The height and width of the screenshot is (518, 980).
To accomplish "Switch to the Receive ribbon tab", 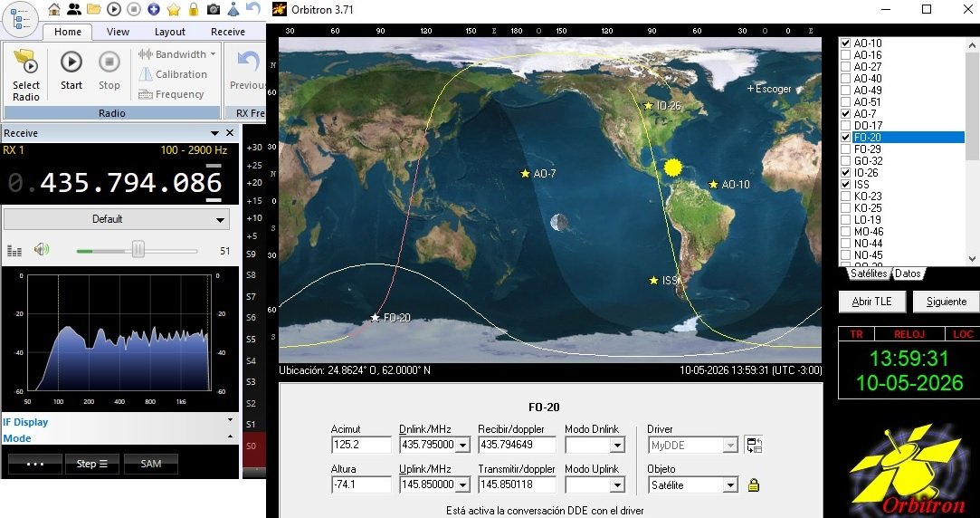I will [228, 32].
